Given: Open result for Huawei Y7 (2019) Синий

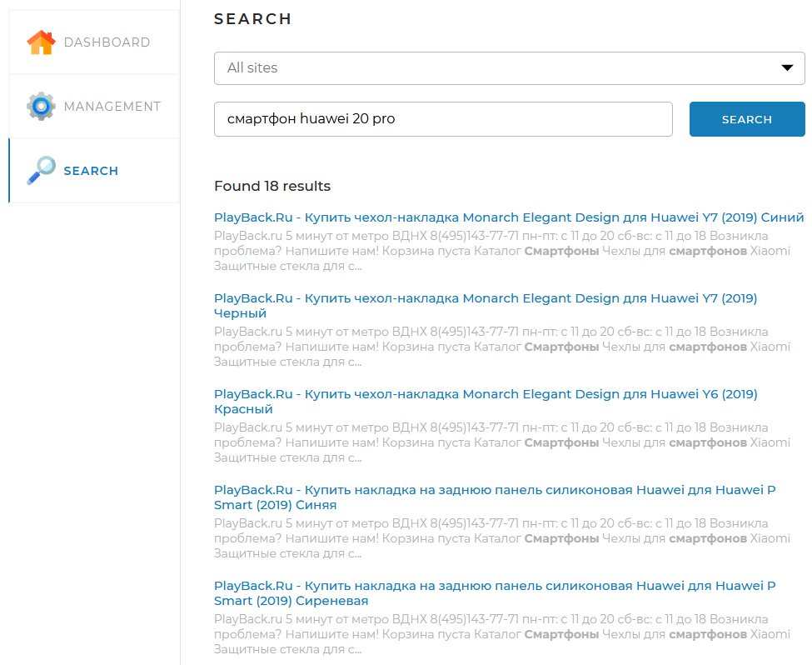Looking at the screenshot, I should 509,217.
